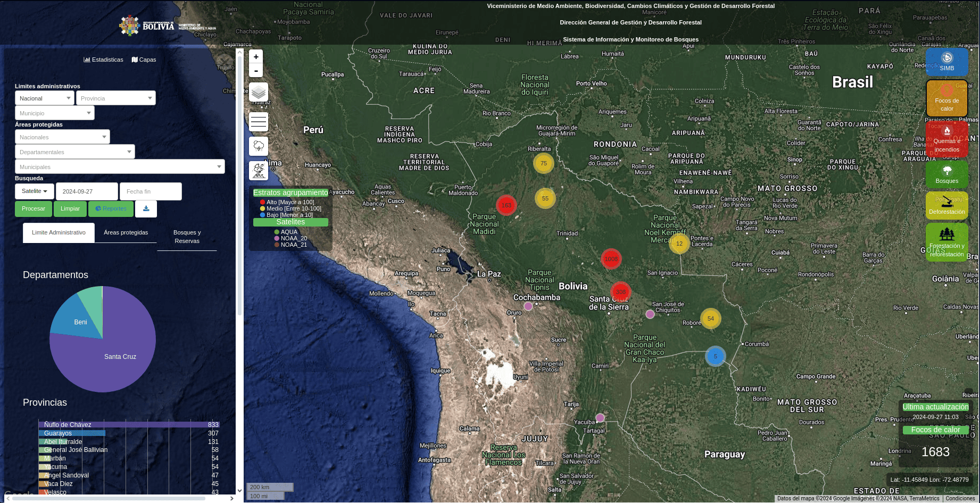
Task: Open the hamburger menu on map
Action: (259, 122)
